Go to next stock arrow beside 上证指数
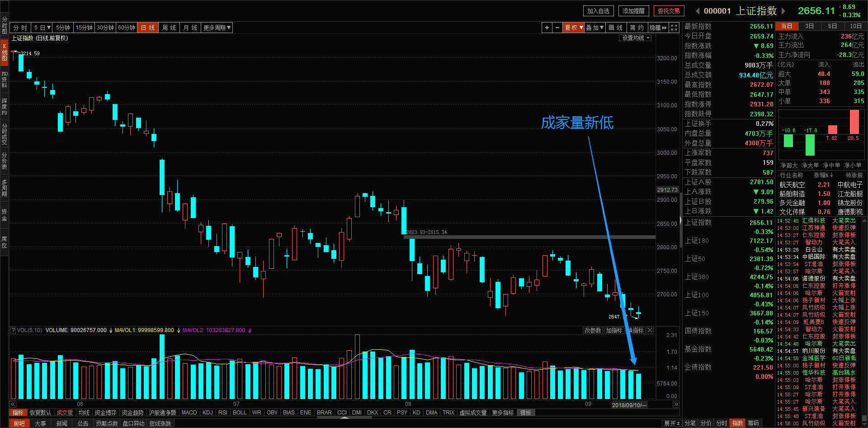The height and width of the screenshot is (428, 868). tap(783, 11)
